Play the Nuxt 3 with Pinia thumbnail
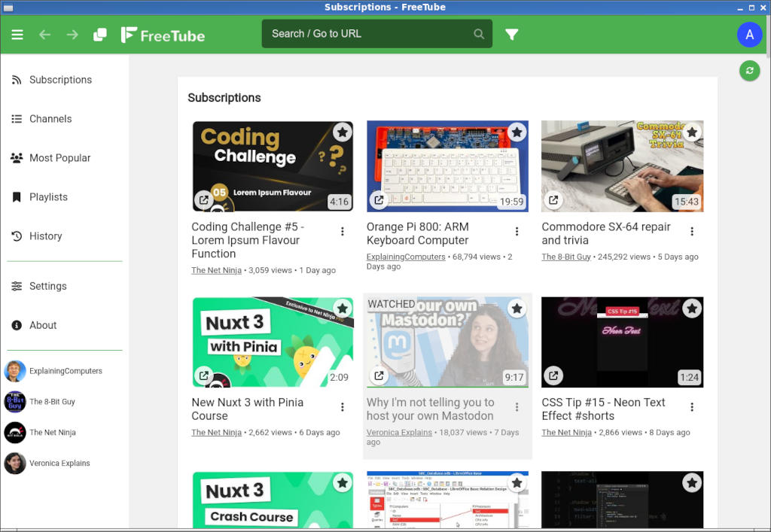The width and height of the screenshot is (771, 532). (x=273, y=342)
